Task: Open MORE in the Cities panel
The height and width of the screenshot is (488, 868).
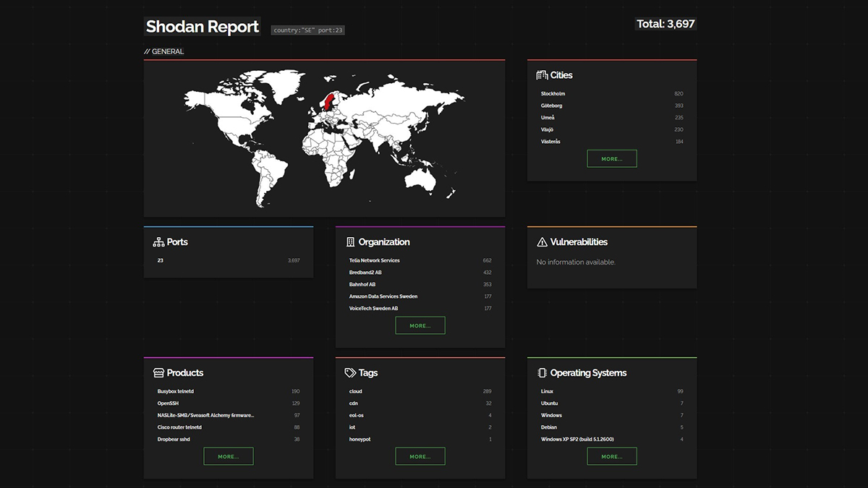Action: (612, 158)
